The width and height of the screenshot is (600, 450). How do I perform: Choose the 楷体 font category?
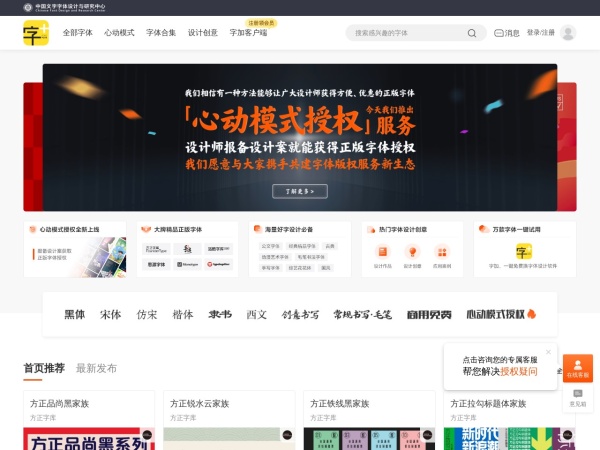(x=183, y=314)
